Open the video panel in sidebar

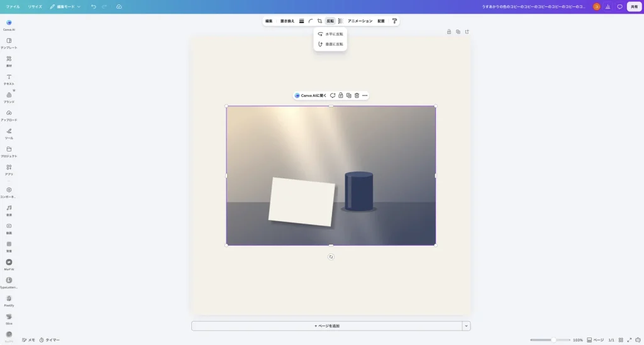coord(9,228)
